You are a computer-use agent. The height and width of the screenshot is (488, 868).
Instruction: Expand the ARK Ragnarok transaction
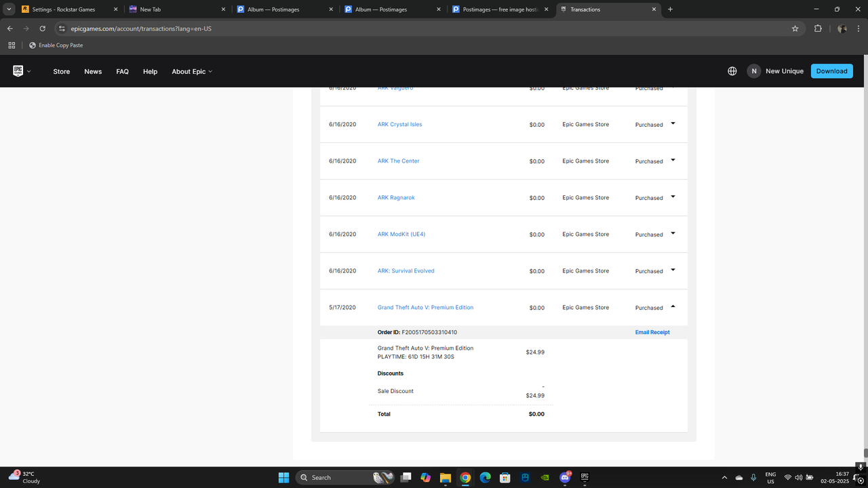pyautogui.click(x=673, y=197)
